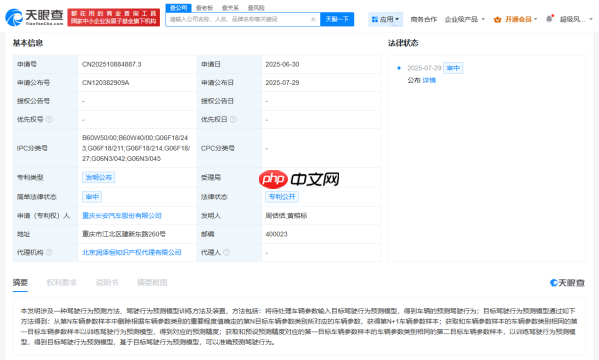
Task: Select the 查风险 search tab
Action: coord(256,8)
